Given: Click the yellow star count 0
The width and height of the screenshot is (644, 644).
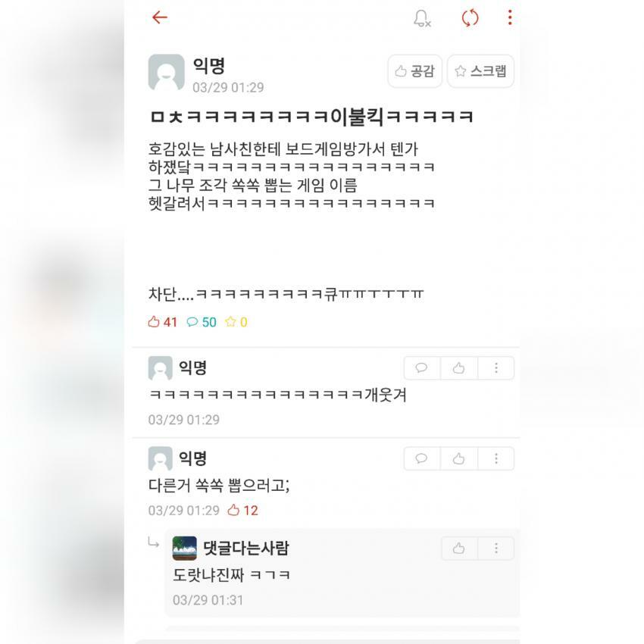Looking at the screenshot, I should 236,322.
